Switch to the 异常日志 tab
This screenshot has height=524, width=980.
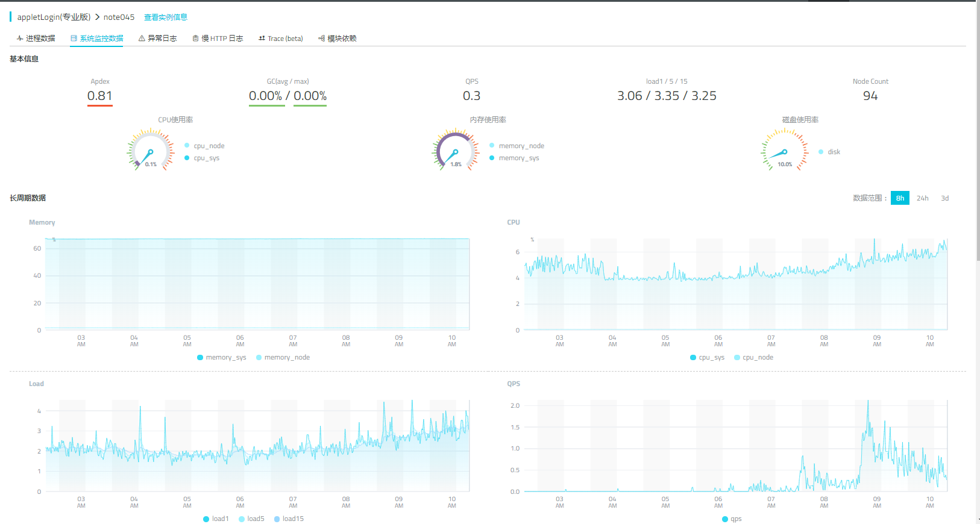click(157, 39)
